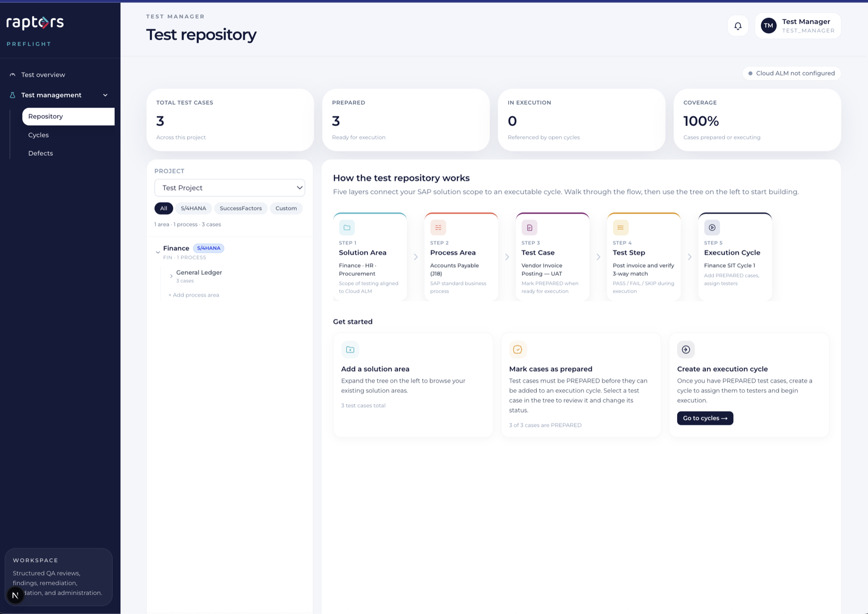Click the Process Area grid icon in Step 2
Viewport: 868px width, 614px height.
click(x=438, y=227)
